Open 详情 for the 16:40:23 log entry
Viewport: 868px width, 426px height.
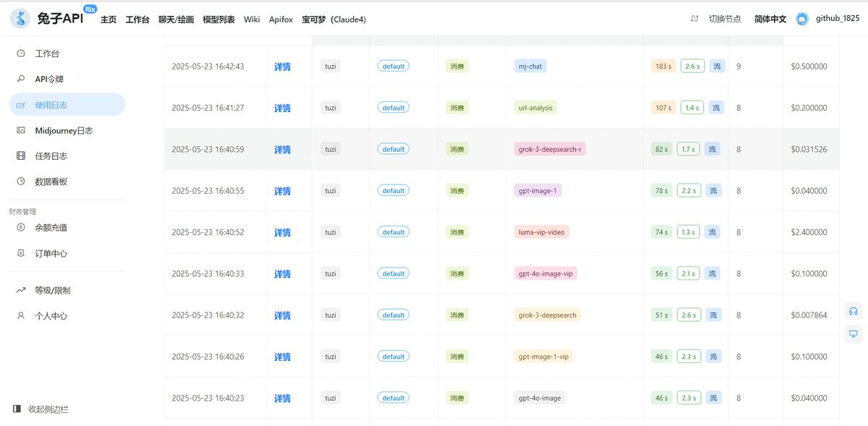[x=282, y=399]
